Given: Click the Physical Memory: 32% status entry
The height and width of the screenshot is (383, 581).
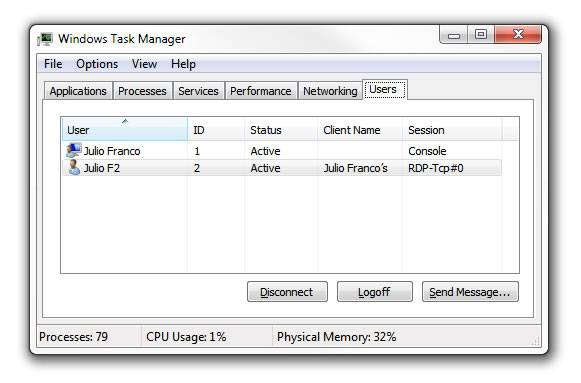Looking at the screenshot, I should point(336,337).
